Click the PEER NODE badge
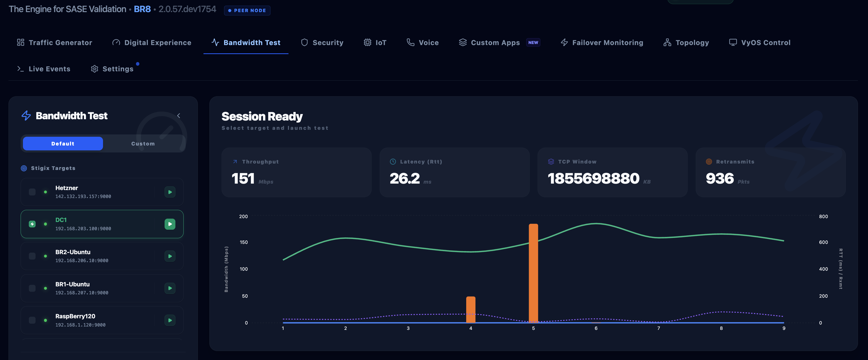Viewport: 868px width, 360px height. click(247, 11)
